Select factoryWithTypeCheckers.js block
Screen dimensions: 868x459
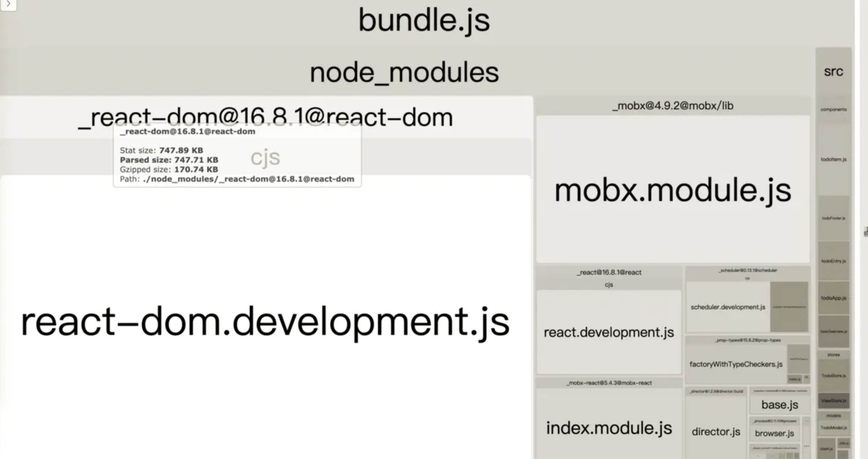[x=736, y=364]
